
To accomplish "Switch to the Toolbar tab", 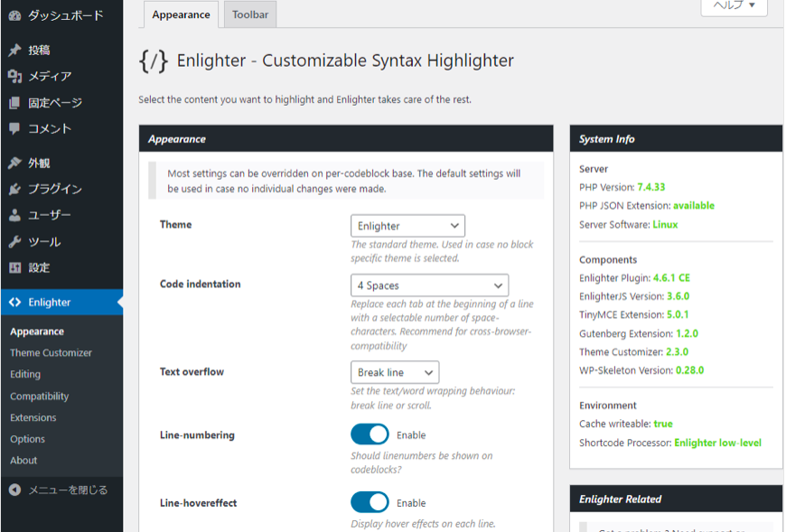I will tap(250, 14).
